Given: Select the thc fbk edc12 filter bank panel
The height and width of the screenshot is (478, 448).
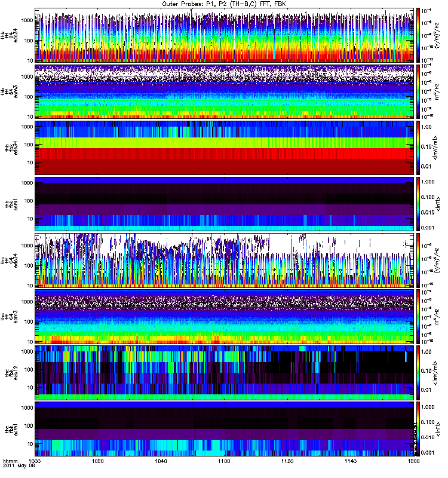Looking at the screenshot, I should point(224,373).
